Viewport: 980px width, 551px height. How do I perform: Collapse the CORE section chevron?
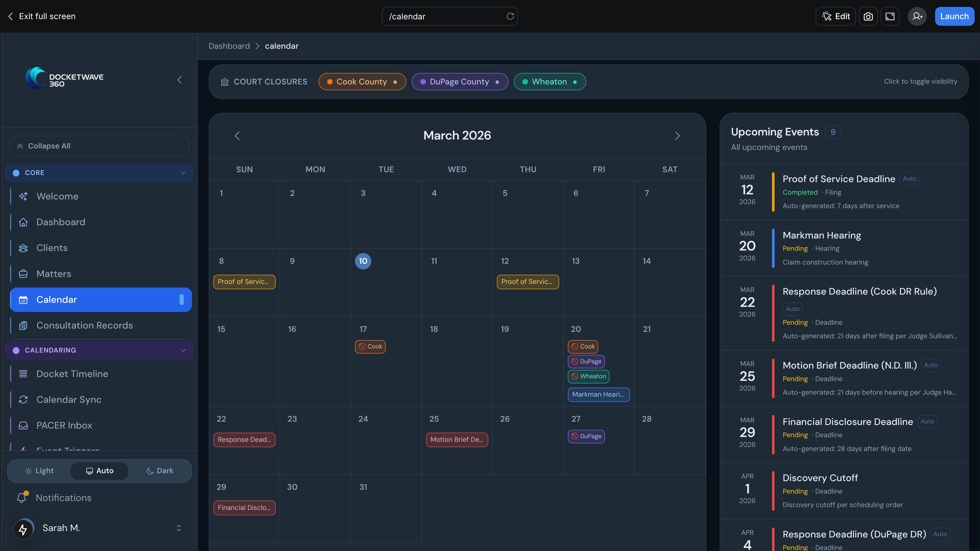183,173
